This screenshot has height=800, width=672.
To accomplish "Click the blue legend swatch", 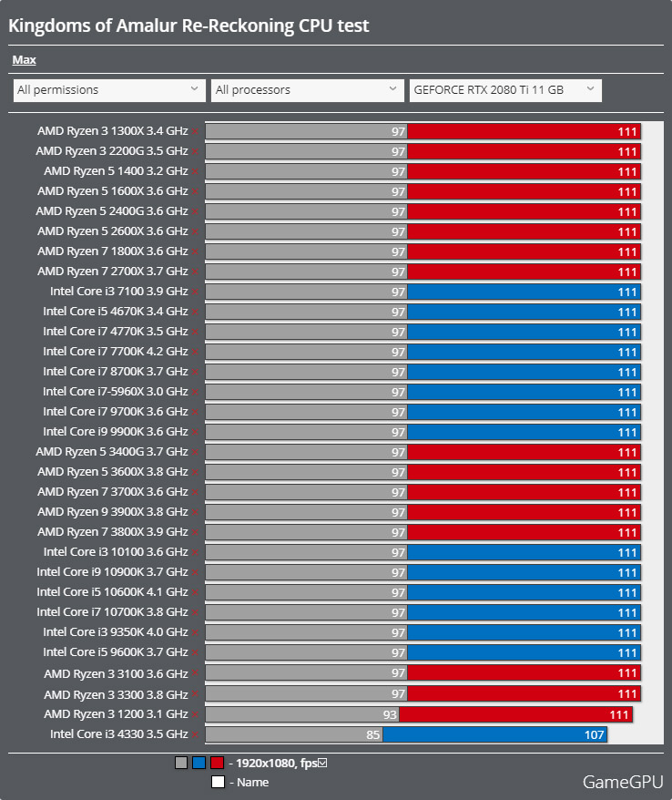I will (x=199, y=763).
